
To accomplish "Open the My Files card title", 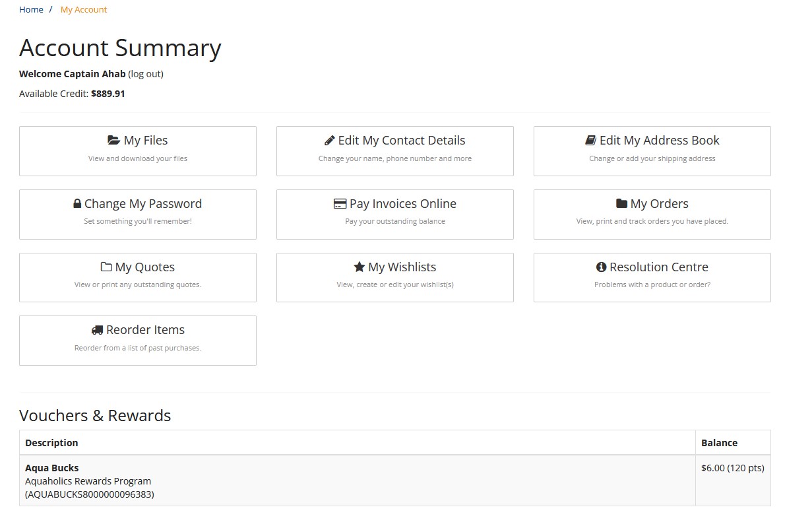I will click(146, 141).
